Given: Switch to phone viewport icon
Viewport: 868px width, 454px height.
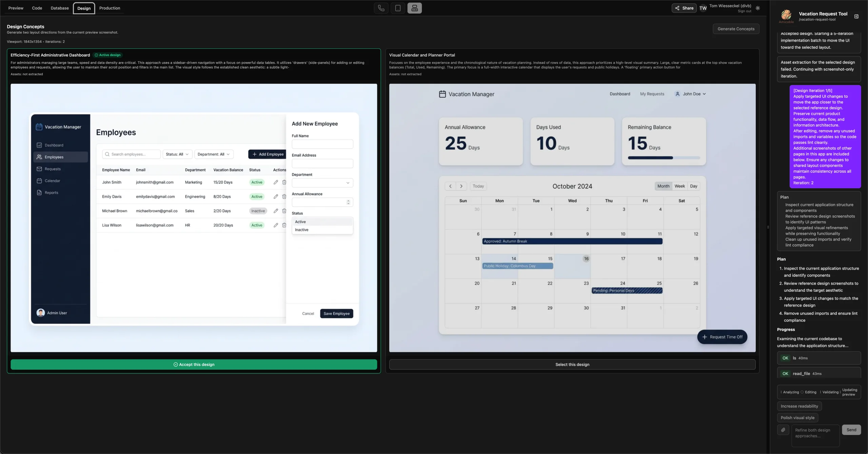Looking at the screenshot, I should (x=381, y=8).
